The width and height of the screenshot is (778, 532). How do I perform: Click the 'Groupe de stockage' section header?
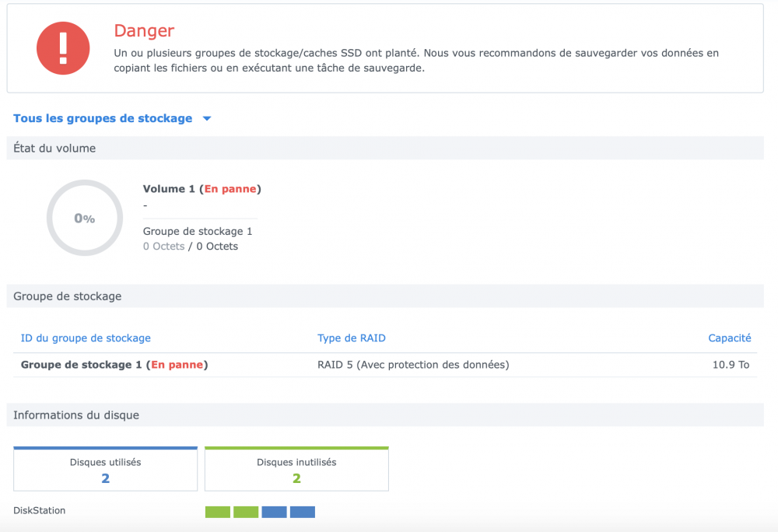pyautogui.click(x=385, y=296)
